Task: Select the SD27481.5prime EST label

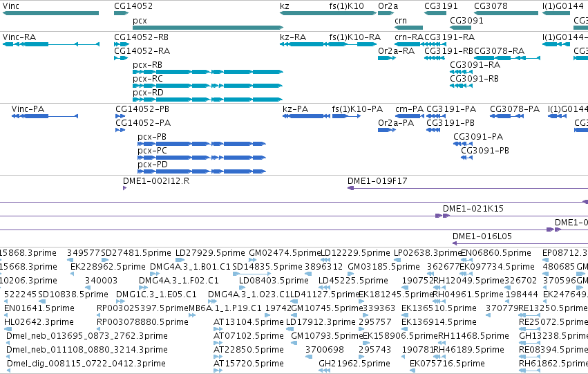Action: pyautogui.click(x=136, y=252)
